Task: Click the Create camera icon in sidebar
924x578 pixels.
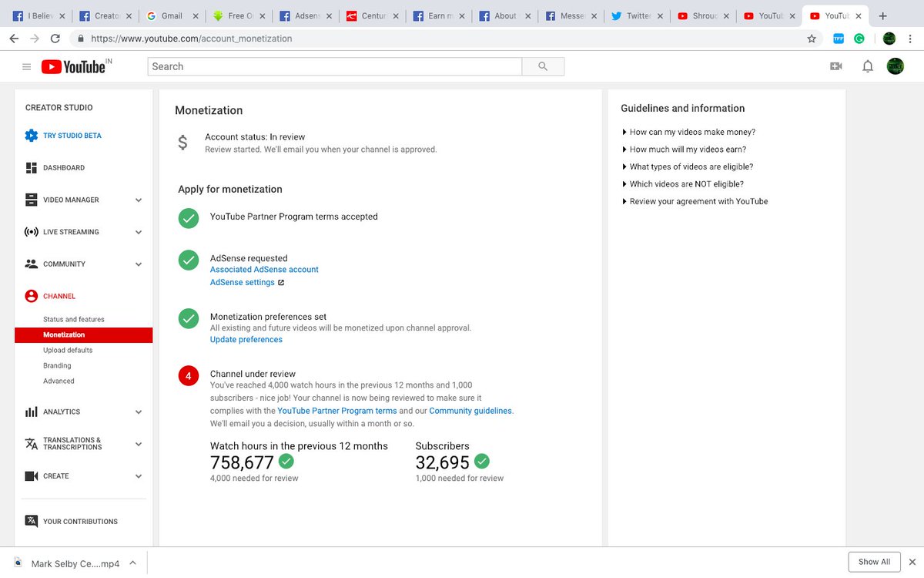Action: [32, 476]
